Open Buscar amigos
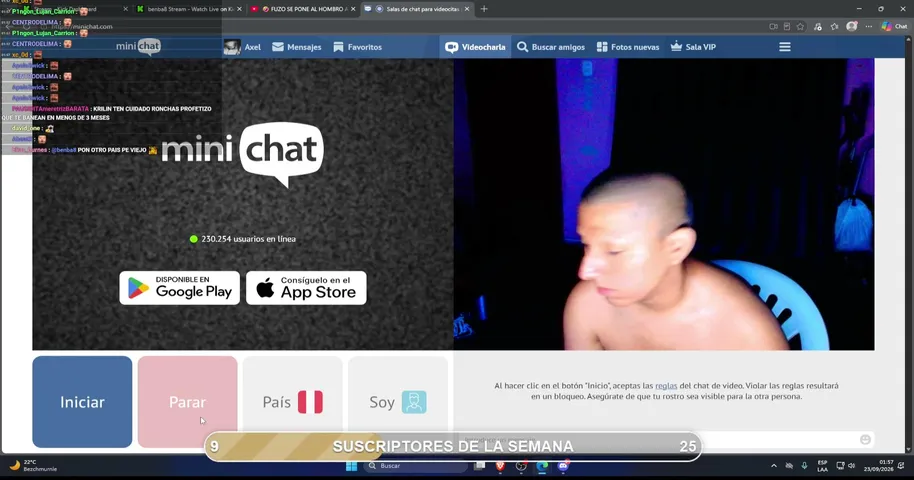The width and height of the screenshot is (914, 480). pyautogui.click(x=551, y=47)
